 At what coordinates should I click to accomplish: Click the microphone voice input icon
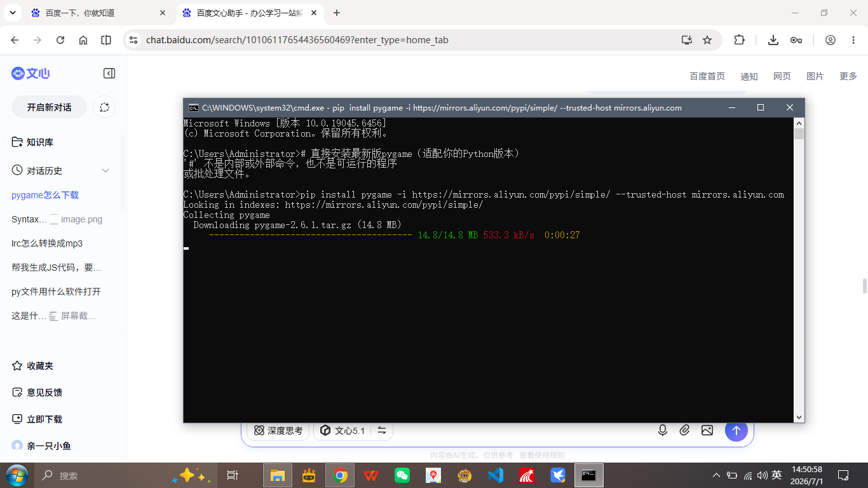click(663, 430)
